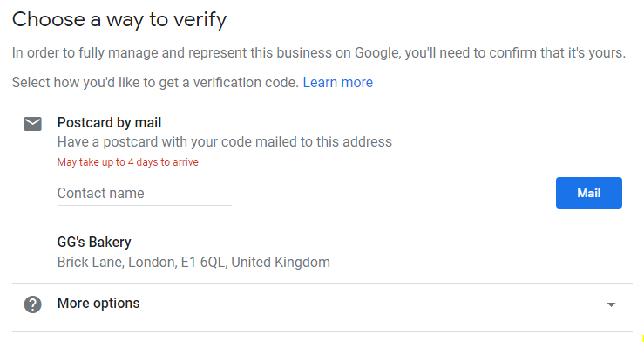
Task: Click the Brick Lane, London address line
Action: pos(193,263)
